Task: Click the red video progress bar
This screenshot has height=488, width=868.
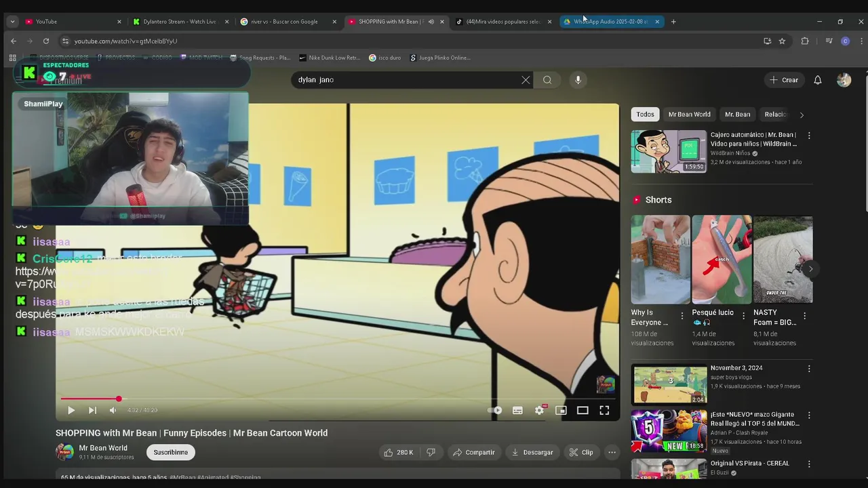Action: (90, 399)
